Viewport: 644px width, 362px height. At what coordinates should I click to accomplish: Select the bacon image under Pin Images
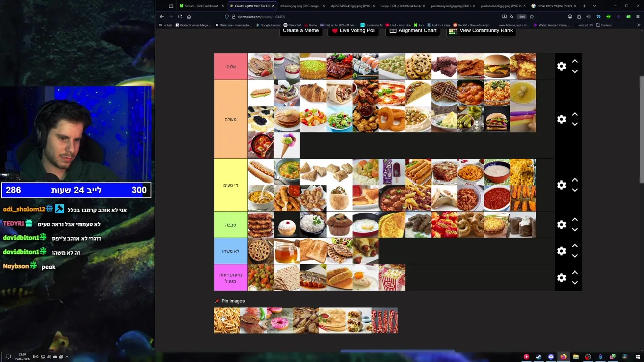(x=385, y=320)
